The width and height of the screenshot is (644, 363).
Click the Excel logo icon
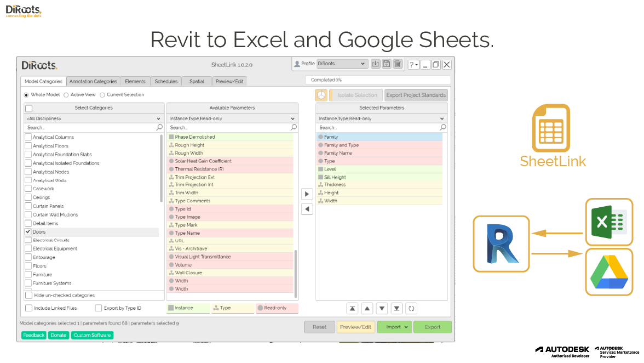point(609,222)
